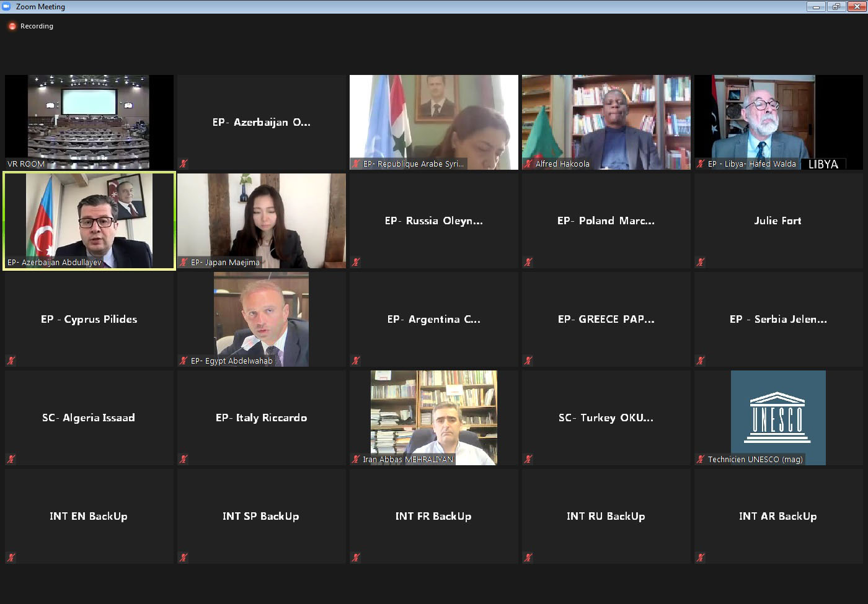Select the UNESCO logo participant tile

point(779,418)
